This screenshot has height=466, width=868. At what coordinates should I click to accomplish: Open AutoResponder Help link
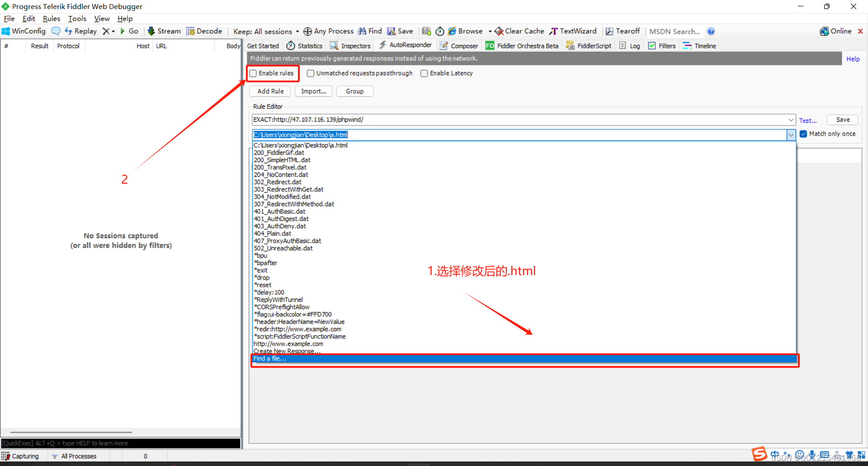click(853, 59)
